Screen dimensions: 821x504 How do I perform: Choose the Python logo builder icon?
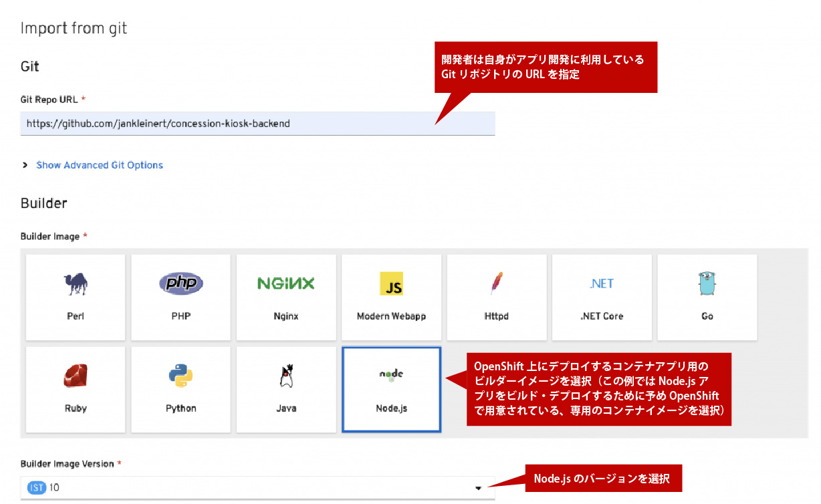tap(181, 376)
